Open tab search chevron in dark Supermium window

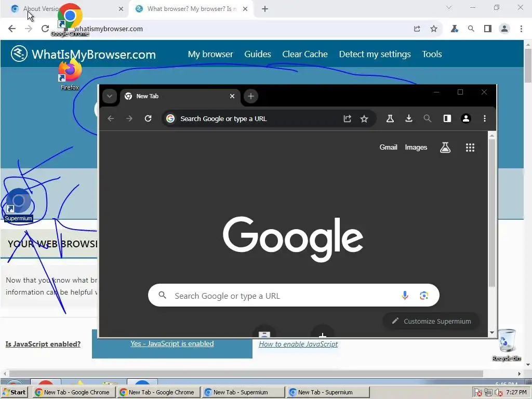pos(110,96)
